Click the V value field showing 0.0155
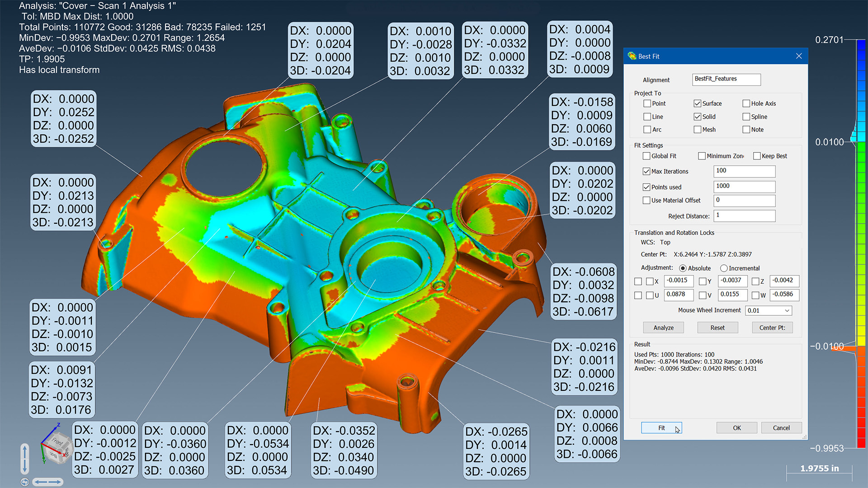Screen dimensions: 868x488 coord(733,295)
